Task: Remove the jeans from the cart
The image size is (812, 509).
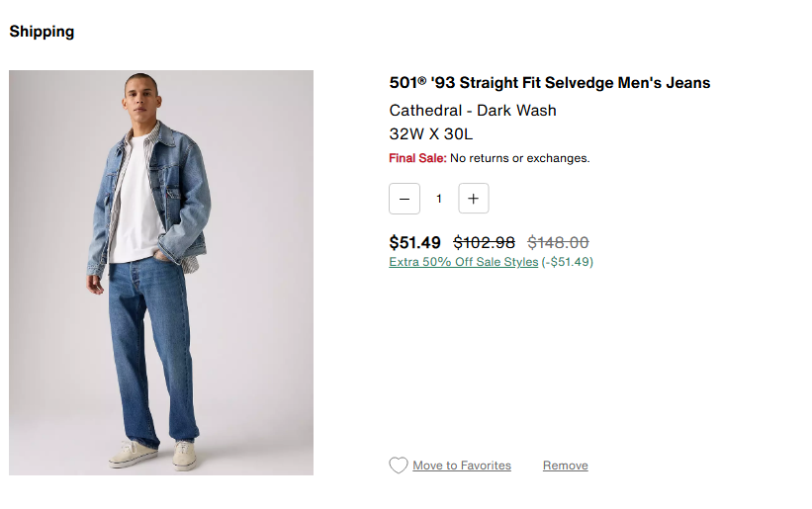Action: 565,466
